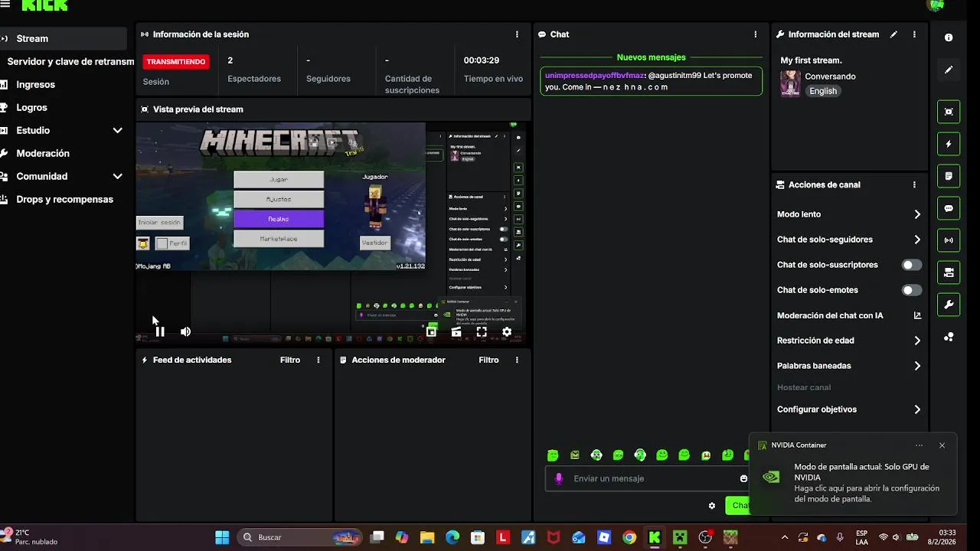Toggle session info broadcast widget
Image resolution: width=980 pixels, height=551 pixels.
click(x=949, y=240)
